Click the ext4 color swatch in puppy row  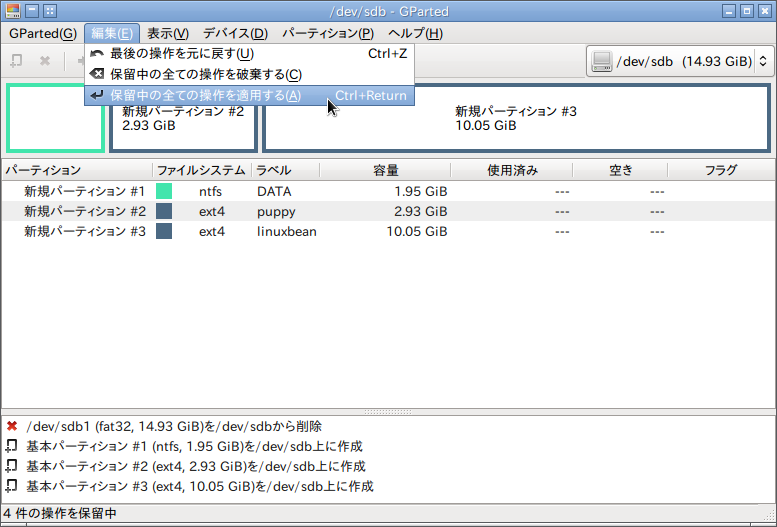pos(164,211)
